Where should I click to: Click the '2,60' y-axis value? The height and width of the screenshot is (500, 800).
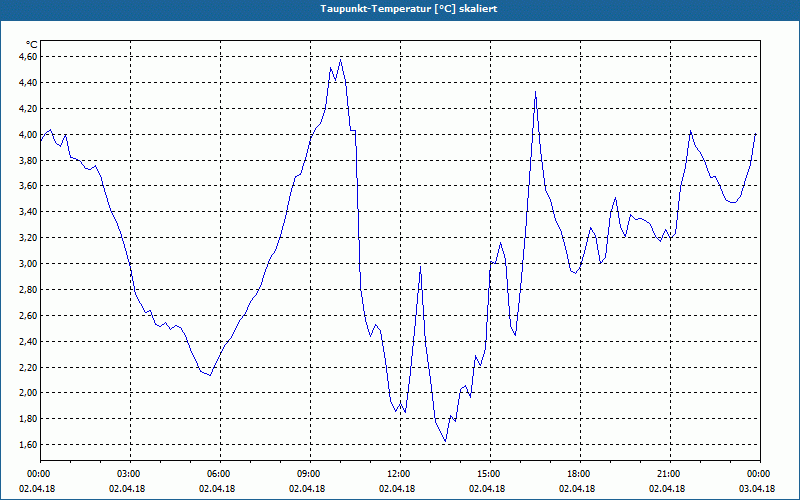[28, 316]
